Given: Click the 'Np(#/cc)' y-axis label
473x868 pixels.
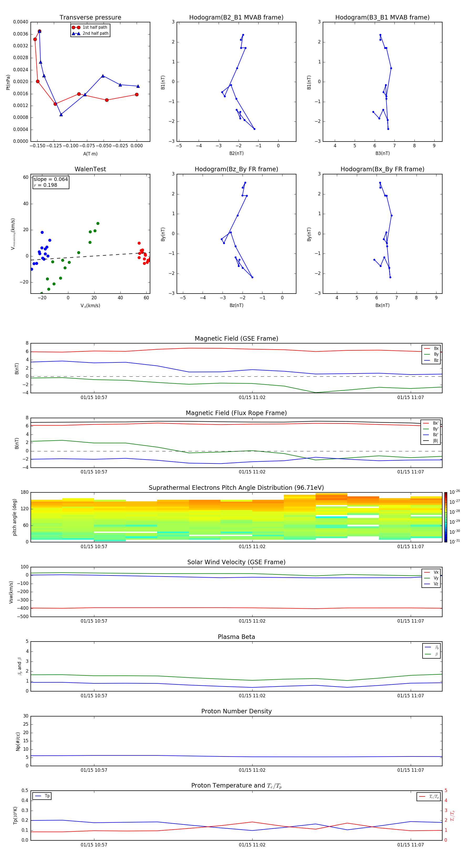Looking at the screenshot, I should pyautogui.click(x=18, y=741).
